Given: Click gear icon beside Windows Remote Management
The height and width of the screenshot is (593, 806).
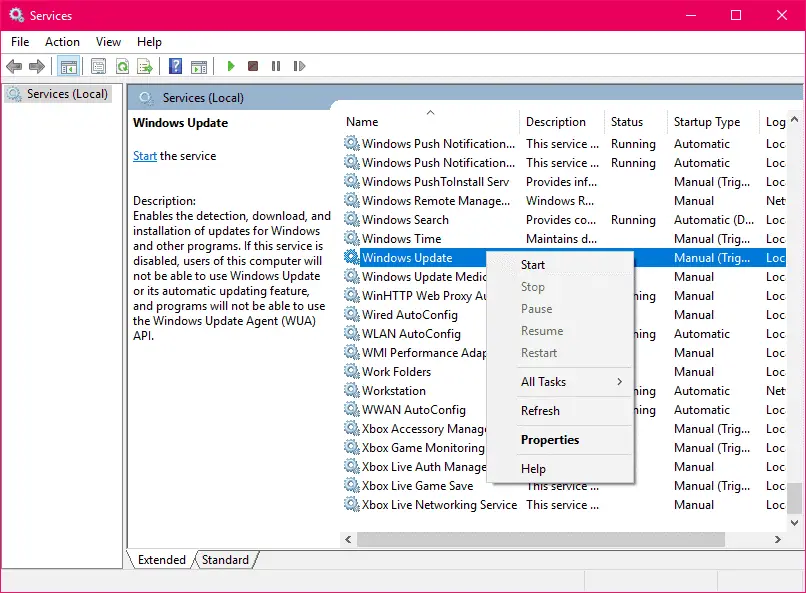Looking at the screenshot, I should pos(352,200).
